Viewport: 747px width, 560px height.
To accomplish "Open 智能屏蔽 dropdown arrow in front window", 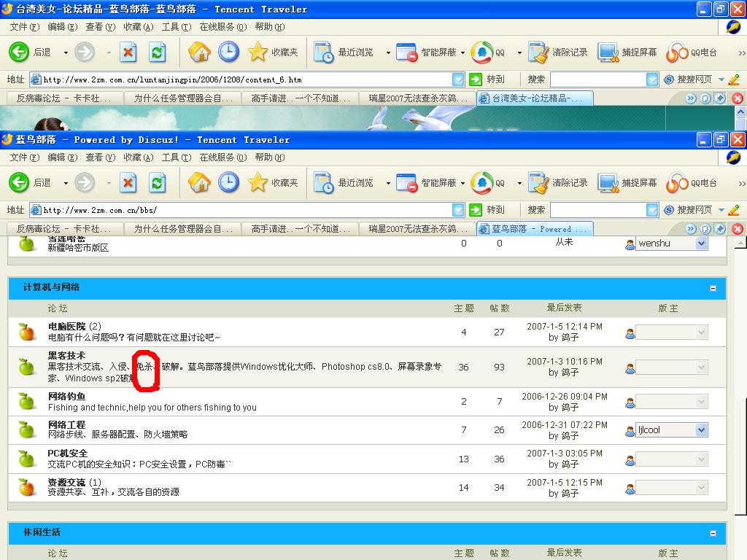I will pos(463,183).
